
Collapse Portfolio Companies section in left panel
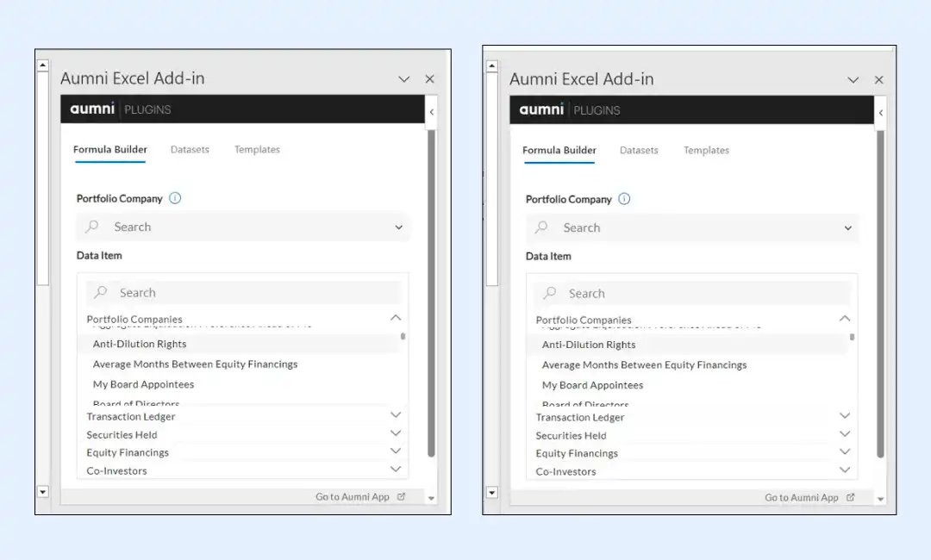point(396,318)
